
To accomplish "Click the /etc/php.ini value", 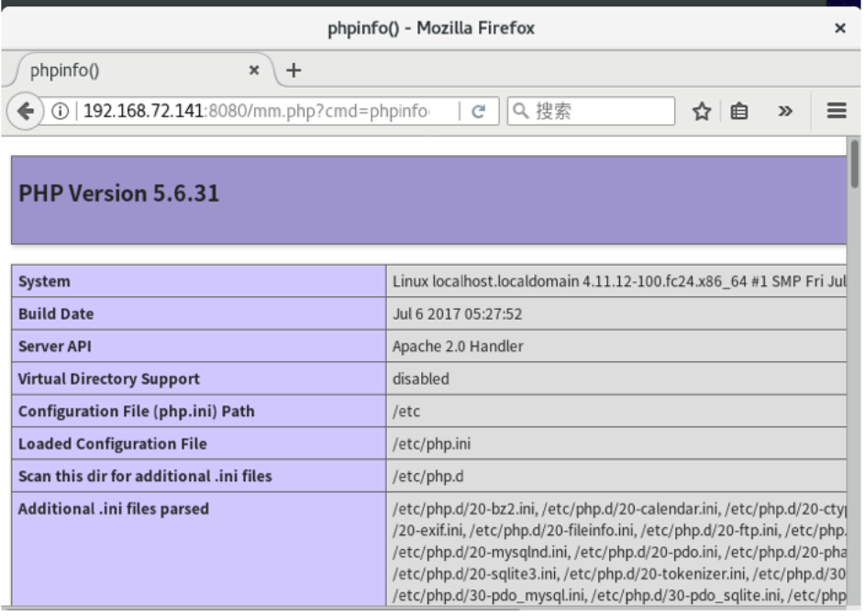I will point(431,444).
